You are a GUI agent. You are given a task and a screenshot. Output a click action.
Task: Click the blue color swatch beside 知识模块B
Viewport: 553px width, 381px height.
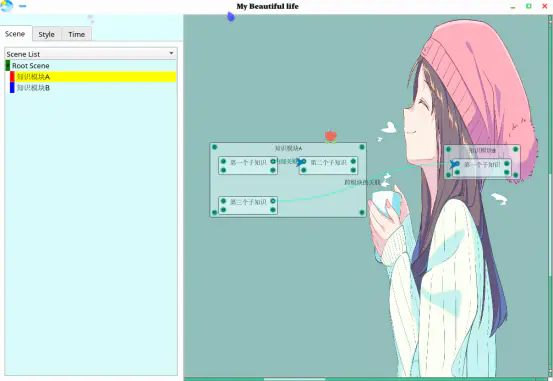point(12,87)
